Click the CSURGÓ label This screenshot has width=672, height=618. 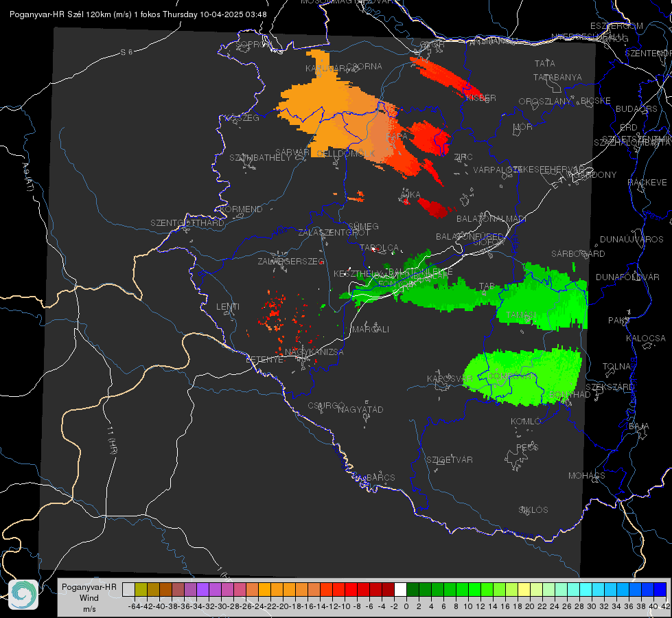[x=326, y=406]
